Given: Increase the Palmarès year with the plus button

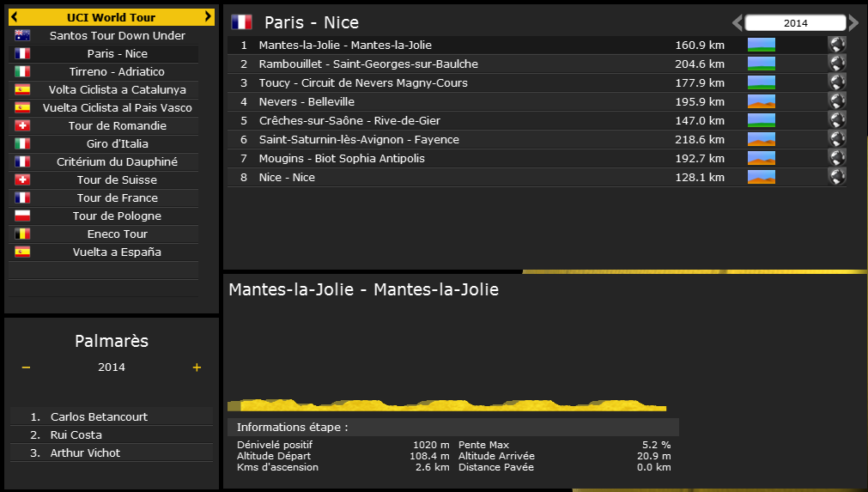Looking at the screenshot, I should click(x=197, y=367).
